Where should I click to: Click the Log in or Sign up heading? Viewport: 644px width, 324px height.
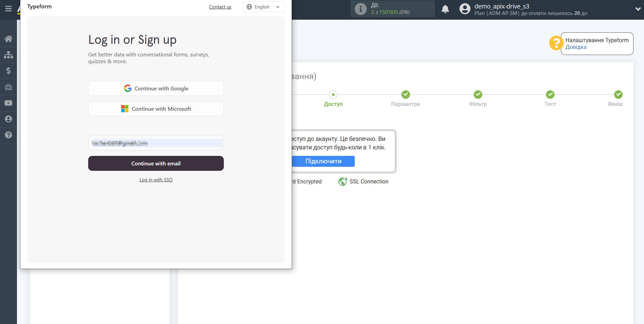point(132,40)
